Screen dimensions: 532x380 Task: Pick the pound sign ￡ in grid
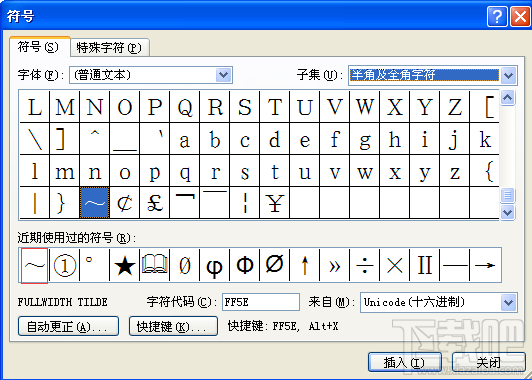154,203
